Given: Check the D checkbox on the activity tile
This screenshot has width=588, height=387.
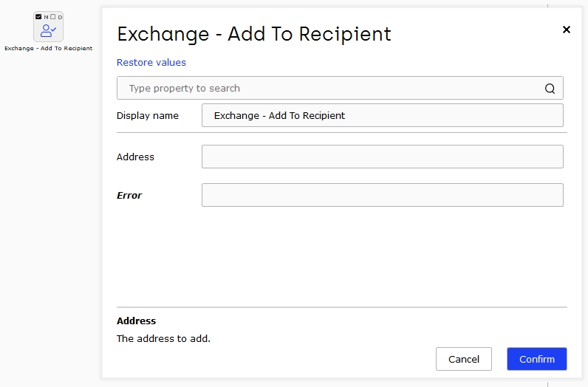Looking at the screenshot, I should (53, 16).
